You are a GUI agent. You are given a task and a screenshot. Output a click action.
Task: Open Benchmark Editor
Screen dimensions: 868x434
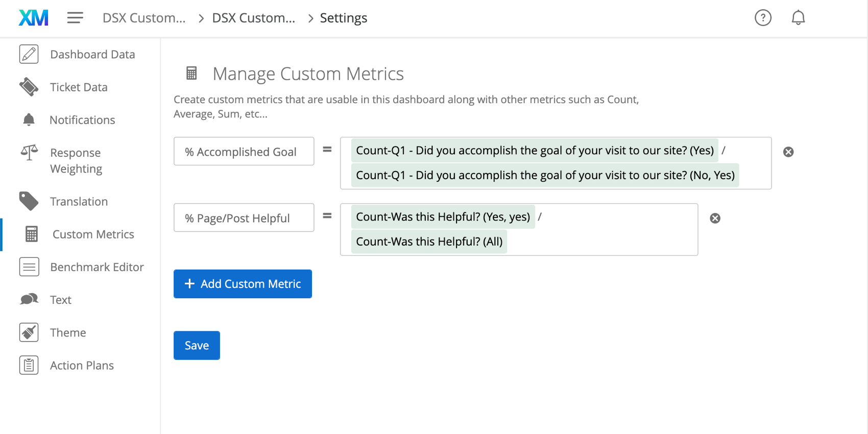97,267
